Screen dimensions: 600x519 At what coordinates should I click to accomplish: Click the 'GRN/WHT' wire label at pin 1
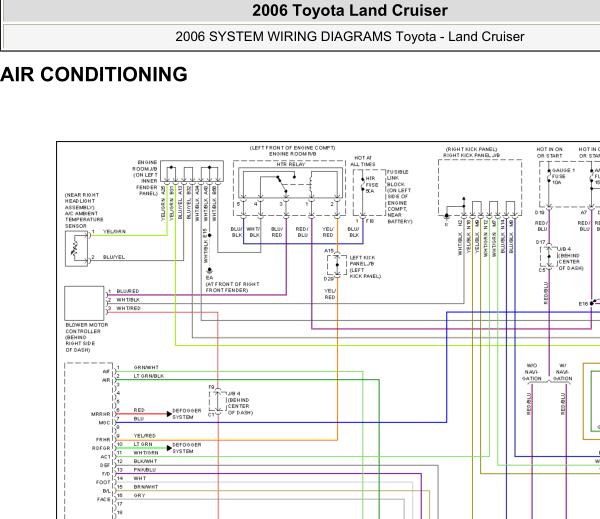pos(146,367)
